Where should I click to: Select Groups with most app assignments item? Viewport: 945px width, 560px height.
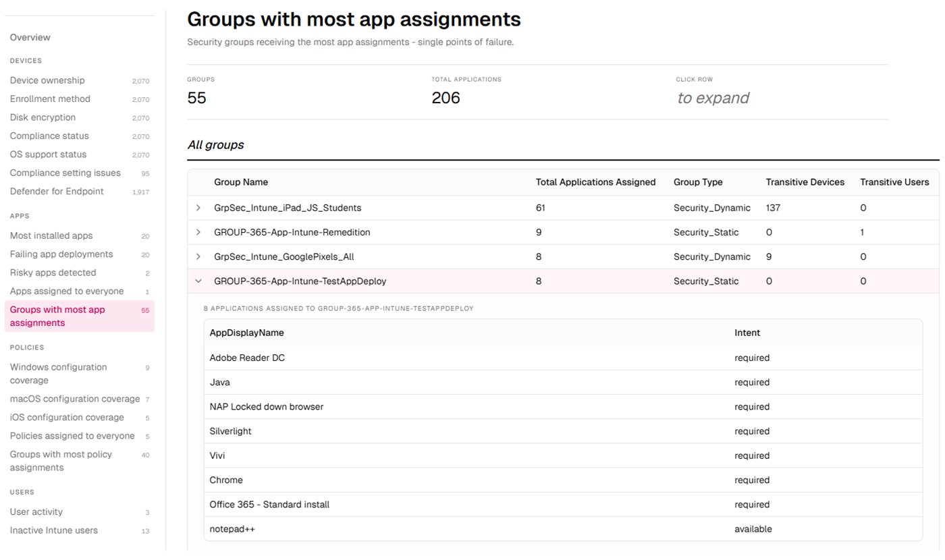point(80,316)
